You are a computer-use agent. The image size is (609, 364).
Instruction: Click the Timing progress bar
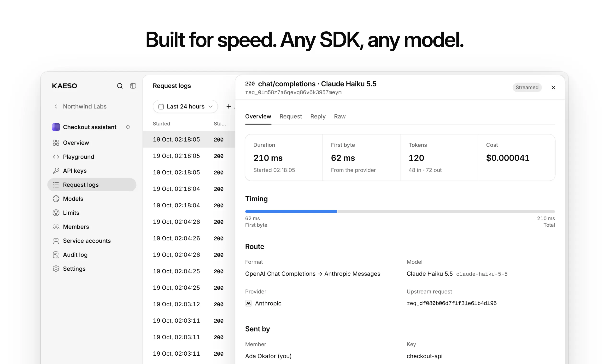(x=400, y=211)
